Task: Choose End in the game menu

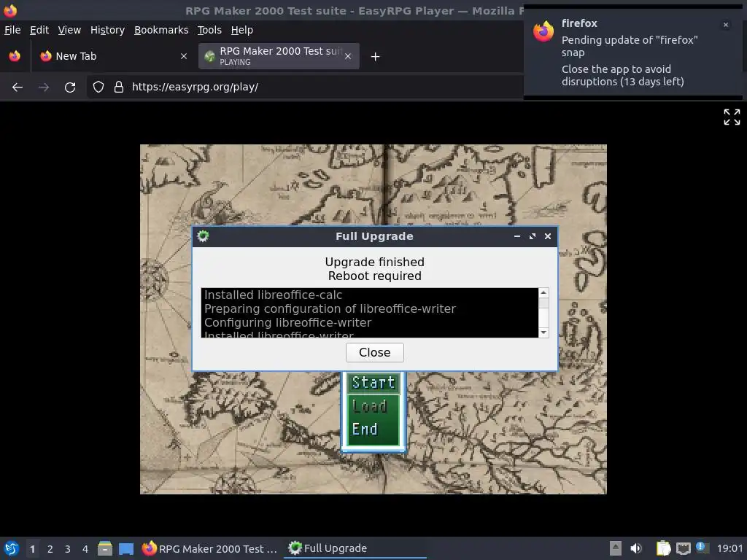Action: (x=365, y=429)
